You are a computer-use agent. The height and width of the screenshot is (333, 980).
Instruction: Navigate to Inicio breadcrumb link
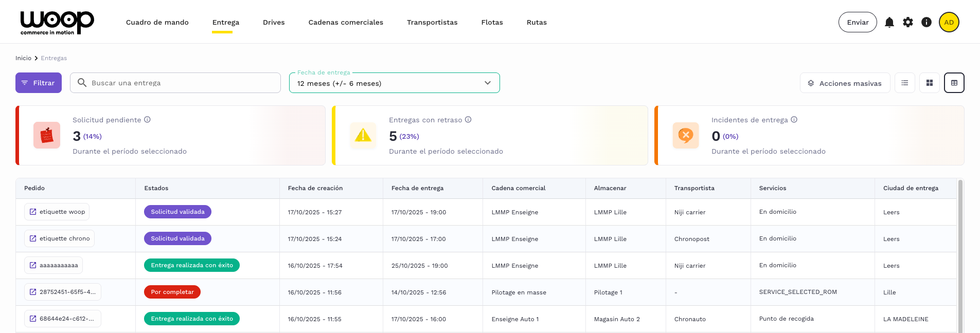click(x=23, y=58)
